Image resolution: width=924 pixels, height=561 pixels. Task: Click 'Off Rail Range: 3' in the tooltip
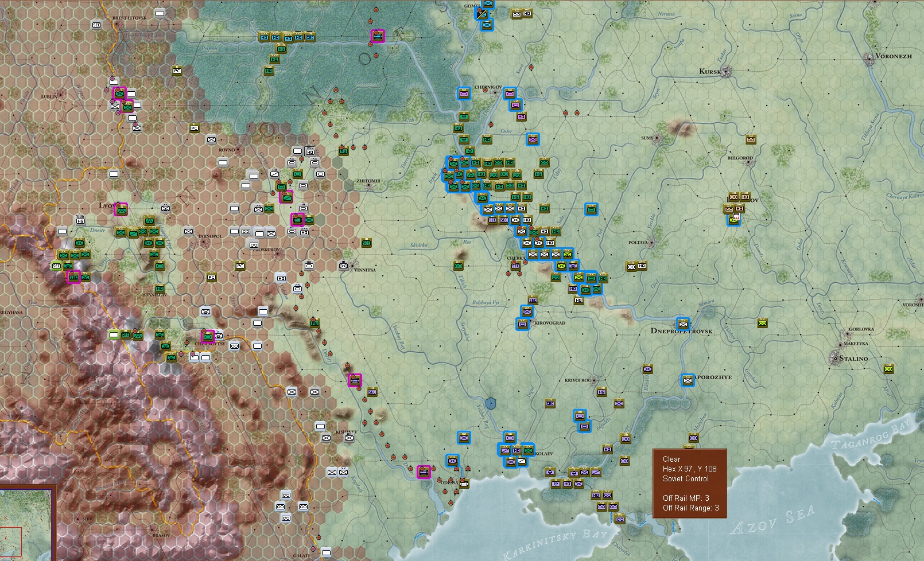click(690, 508)
